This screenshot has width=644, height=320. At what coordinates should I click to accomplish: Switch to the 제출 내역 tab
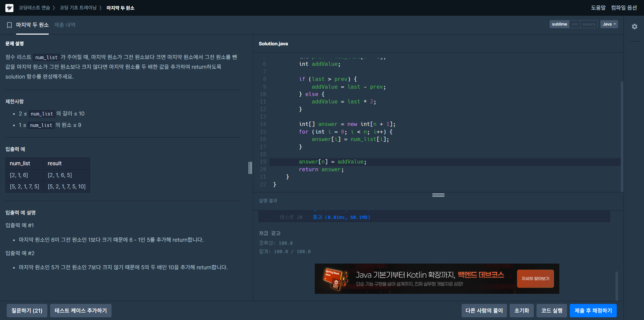click(x=65, y=25)
